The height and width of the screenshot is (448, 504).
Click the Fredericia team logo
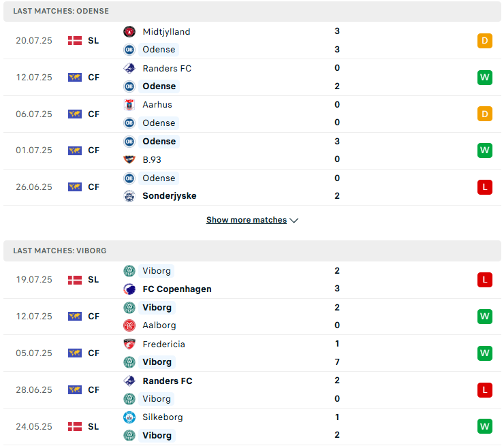point(129,345)
